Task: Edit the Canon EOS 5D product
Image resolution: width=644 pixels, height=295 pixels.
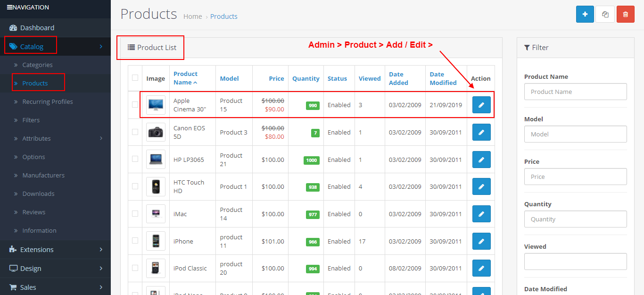Action: click(481, 132)
